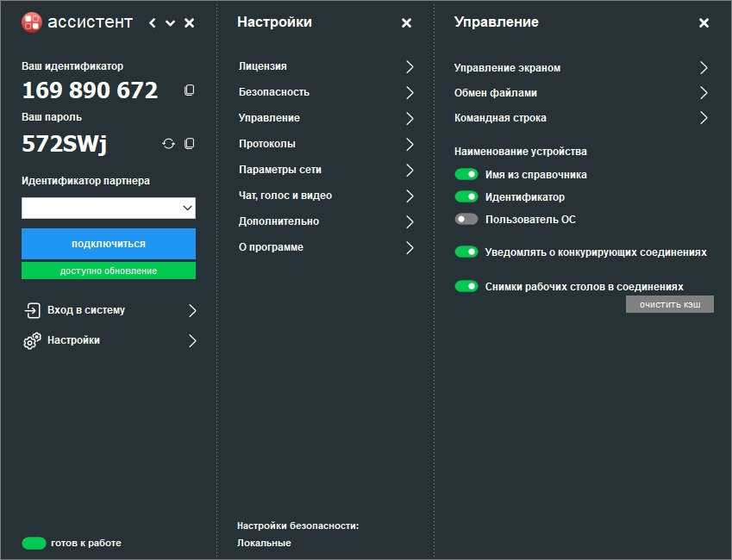Screen dimensions: 732x560
Task: Open the Безопасность settings item
Action: [326, 92]
